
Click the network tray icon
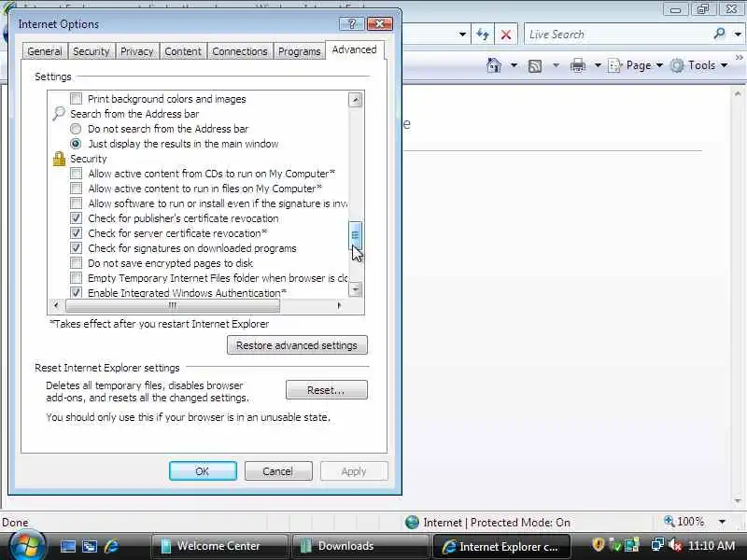(657, 544)
